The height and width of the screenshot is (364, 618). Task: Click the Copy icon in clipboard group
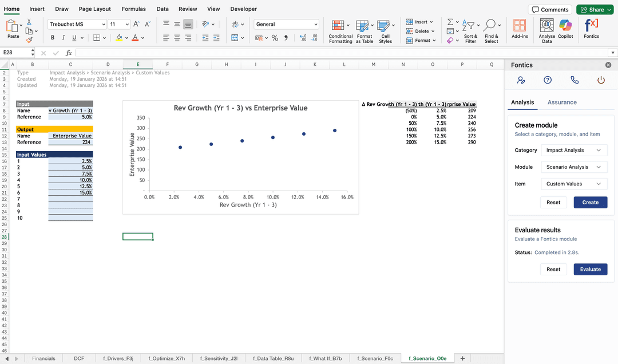(29, 31)
